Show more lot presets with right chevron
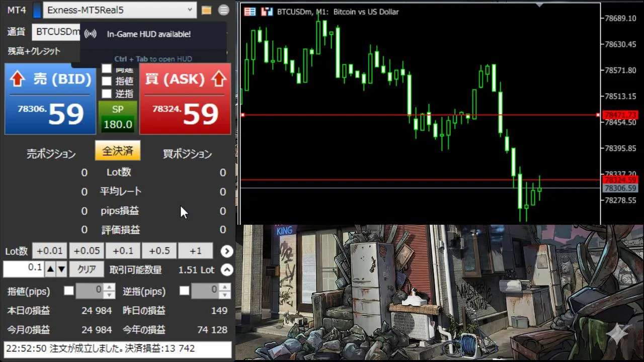Screen dimensions: 644x362 tap(227, 251)
